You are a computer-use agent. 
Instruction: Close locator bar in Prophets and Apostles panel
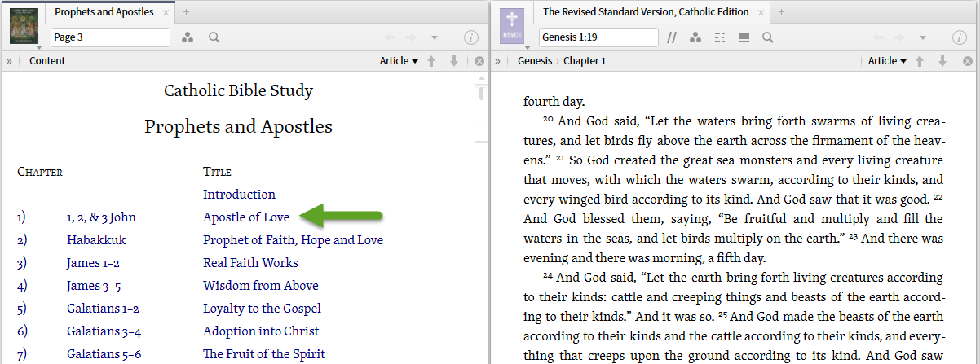click(479, 61)
